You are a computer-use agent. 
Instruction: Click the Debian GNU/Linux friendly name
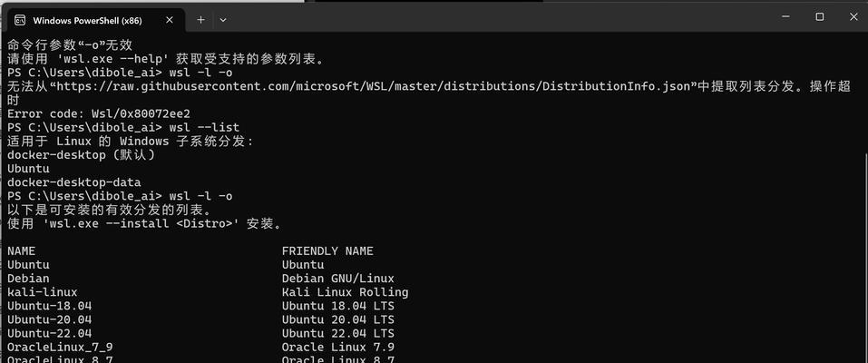[x=338, y=279]
